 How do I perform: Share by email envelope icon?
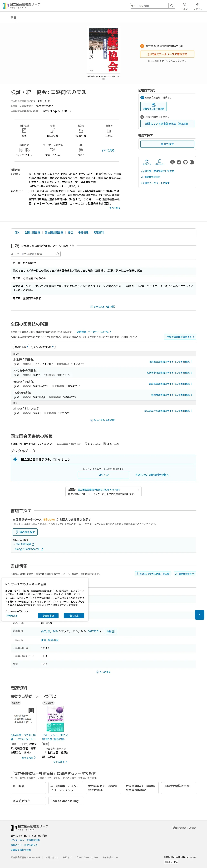[192, 162]
